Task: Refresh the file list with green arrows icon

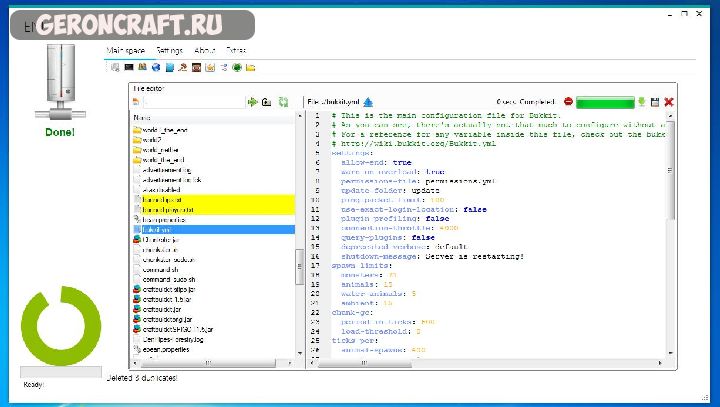Action: (283, 102)
